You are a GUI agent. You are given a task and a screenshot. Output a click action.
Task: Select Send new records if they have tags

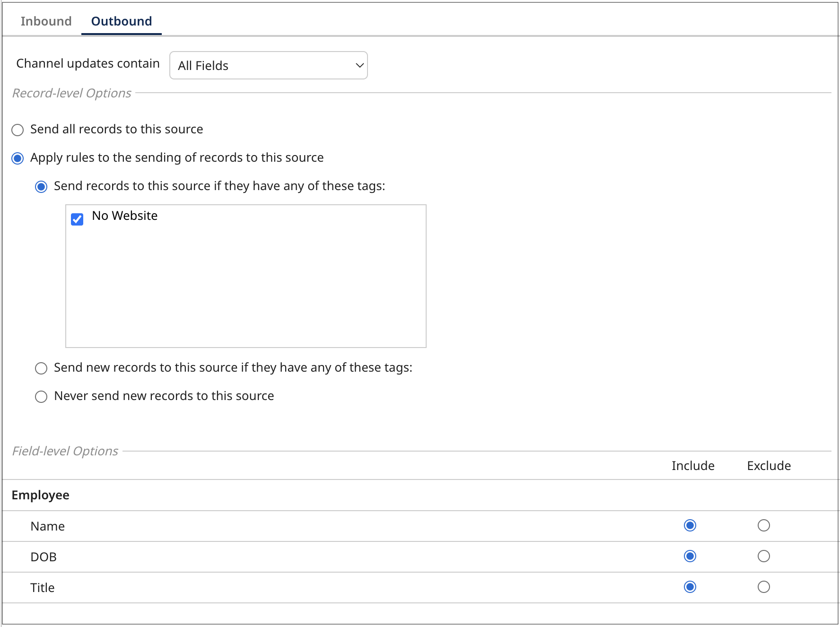[x=41, y=368]
